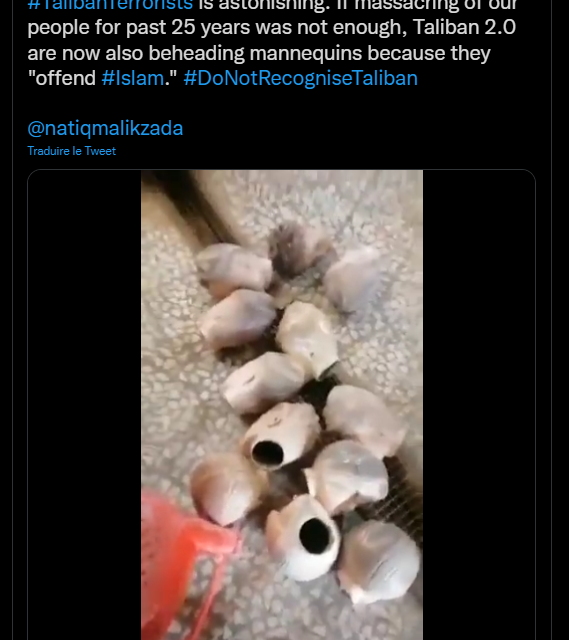The width and height of the screenshot is (569, 640).
Task: Open the #TalibanTerrorists hashtag
Action: pos(110,5)
